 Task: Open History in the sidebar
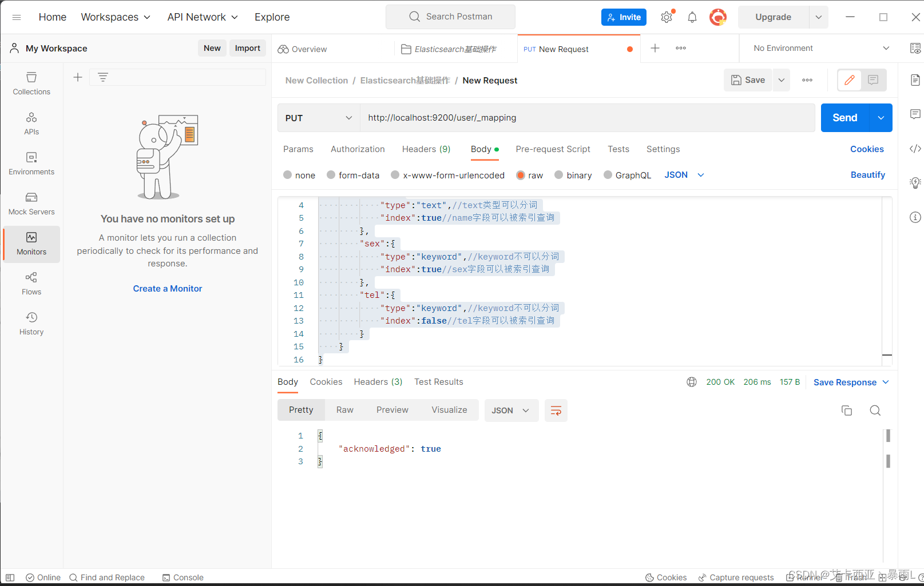[x=31, y=324]
